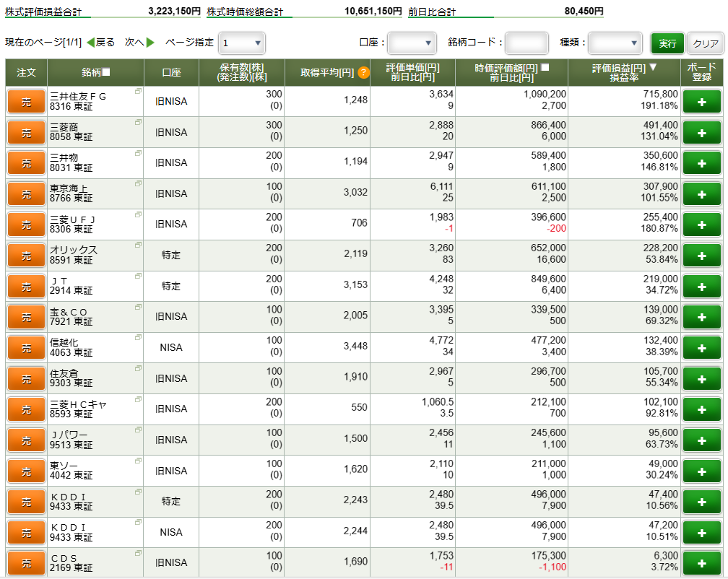Open CDS details popup icon
This screenshot has height=579, width=728.
[x=138, y=553]
